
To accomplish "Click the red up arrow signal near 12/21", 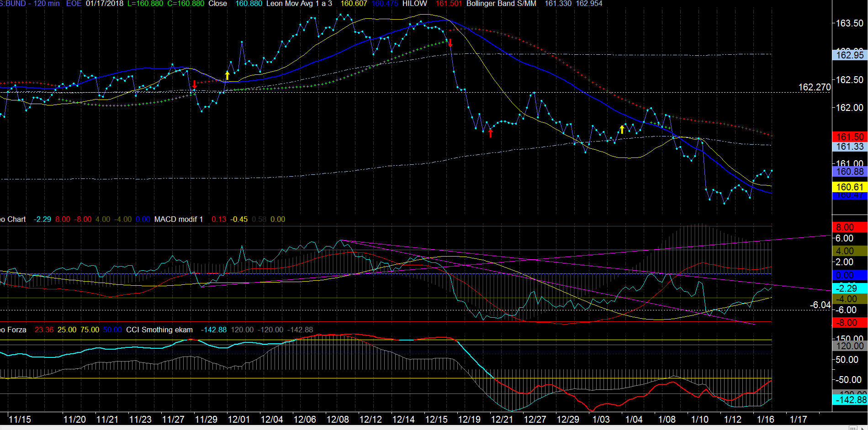I will point(491,133).
